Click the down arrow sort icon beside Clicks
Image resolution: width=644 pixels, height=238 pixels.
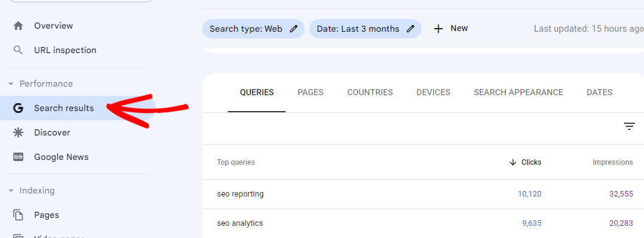point(512,162)
